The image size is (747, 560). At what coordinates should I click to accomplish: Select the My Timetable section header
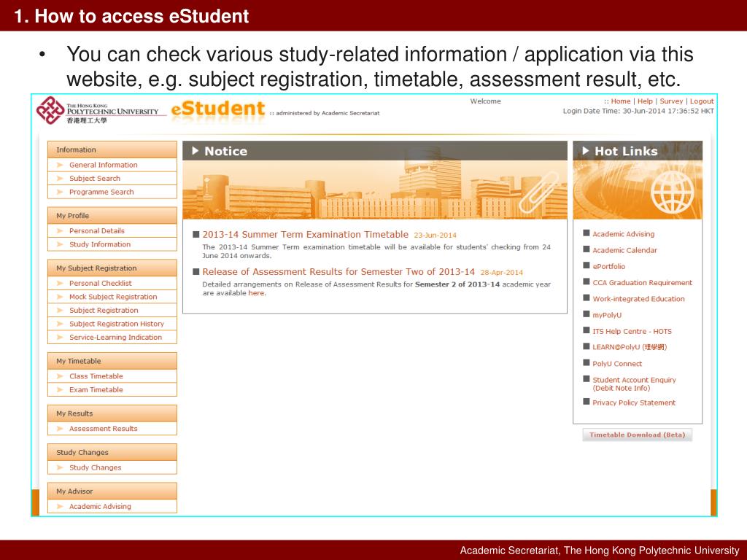coord(112,361)
